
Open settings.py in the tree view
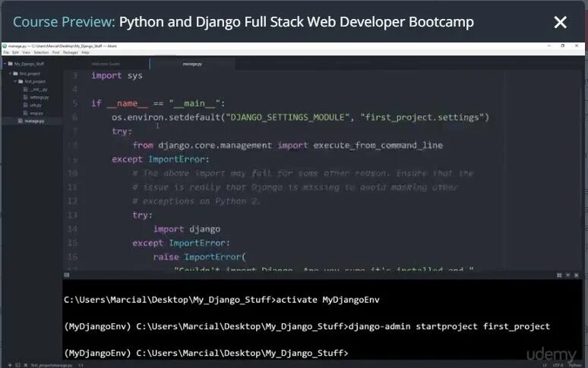(x=39, y=97)
